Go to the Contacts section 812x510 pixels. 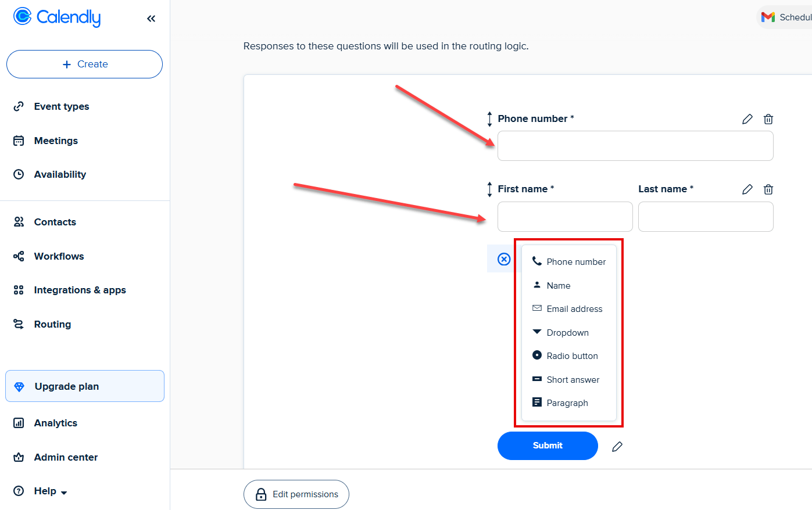point(55,222)
